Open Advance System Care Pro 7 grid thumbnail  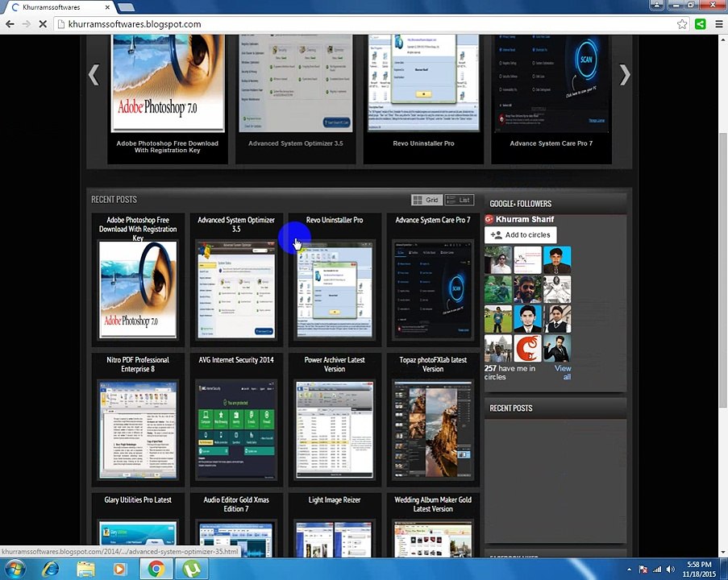coord(433,289)
